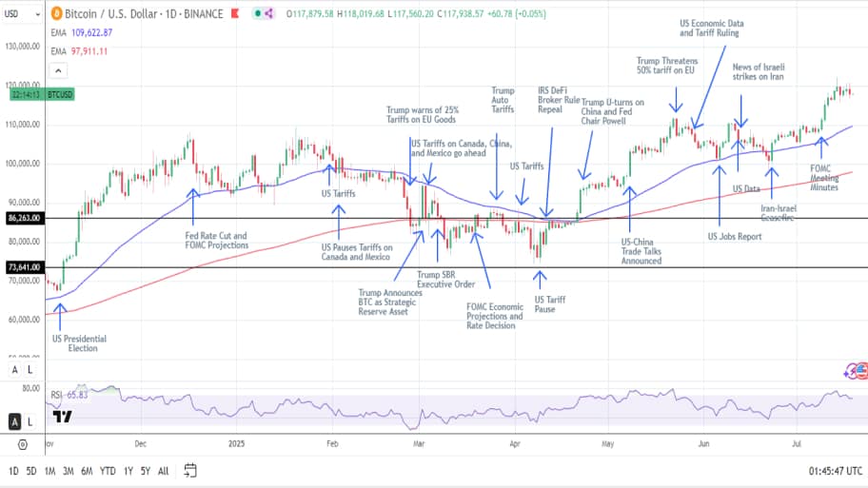Open the USD currency dropdown

[22, 14]
